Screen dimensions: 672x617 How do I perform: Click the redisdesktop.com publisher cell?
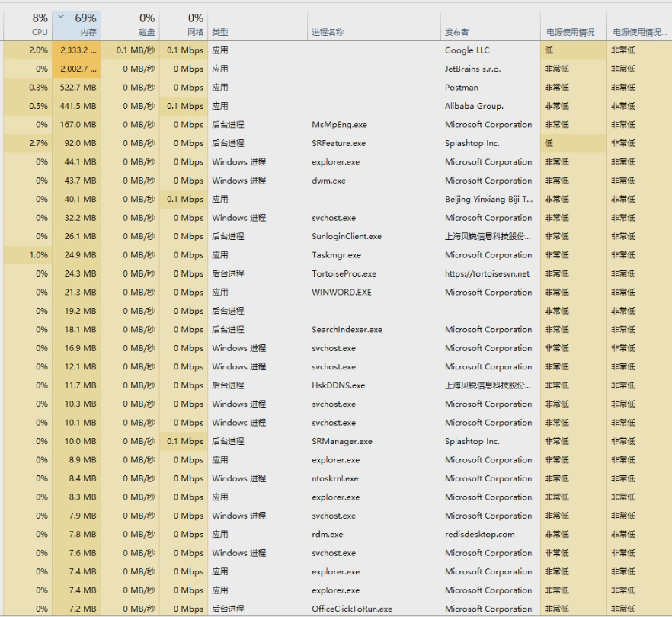[x=480, y=534]
